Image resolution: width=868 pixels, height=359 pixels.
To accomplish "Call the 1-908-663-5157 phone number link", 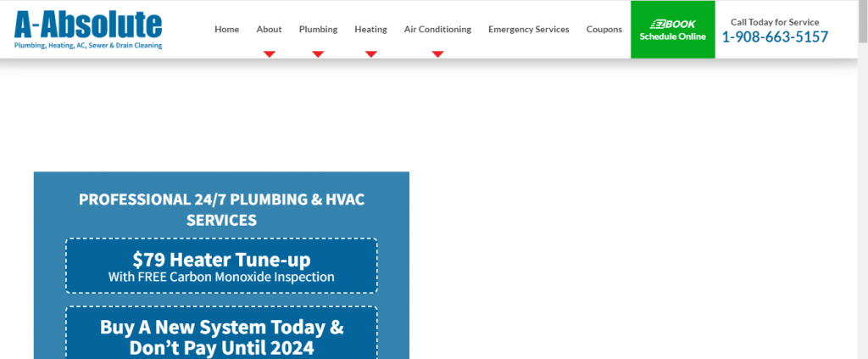I will [775, 37].
